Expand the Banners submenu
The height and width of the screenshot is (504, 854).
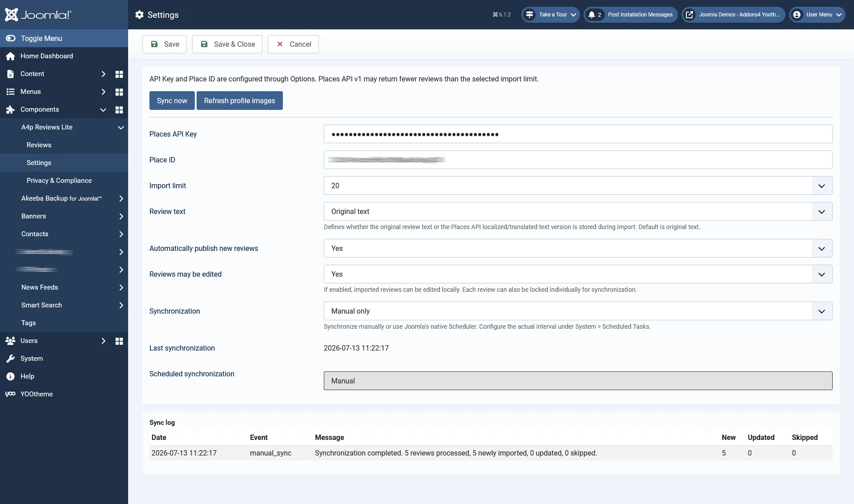click(x=121, y=216)
